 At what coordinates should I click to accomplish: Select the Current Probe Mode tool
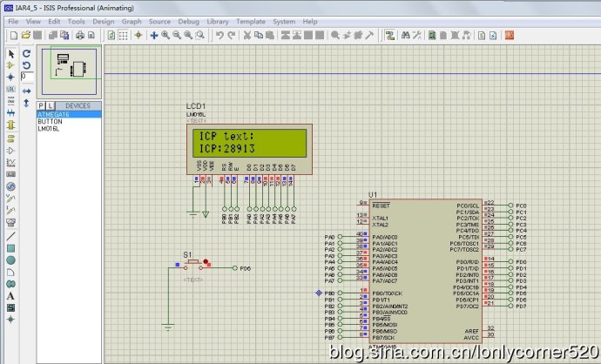pyautogui.click(x=10, y=211)
